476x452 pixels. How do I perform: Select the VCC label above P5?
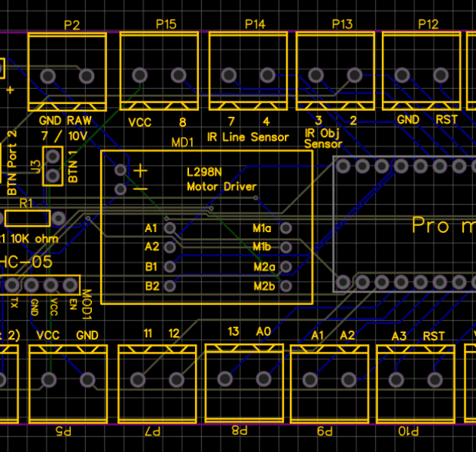(48, 335)
